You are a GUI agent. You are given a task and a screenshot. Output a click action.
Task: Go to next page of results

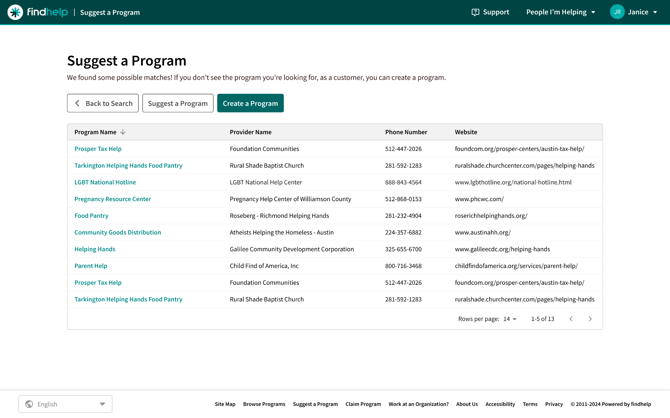[590, 319]
